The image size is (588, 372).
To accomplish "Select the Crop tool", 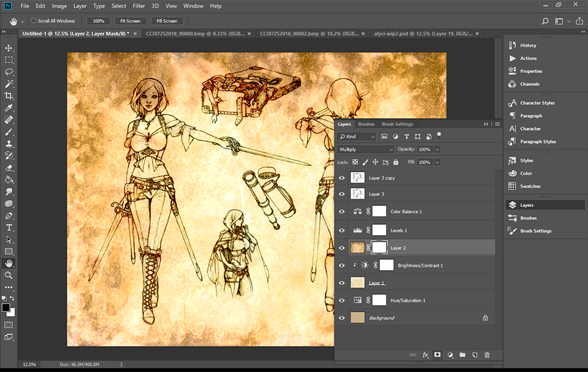I will coord(9,96).
